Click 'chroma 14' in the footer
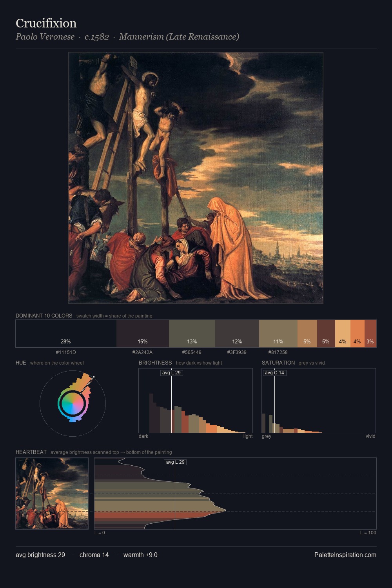392x588 pixels. [94, 555]
